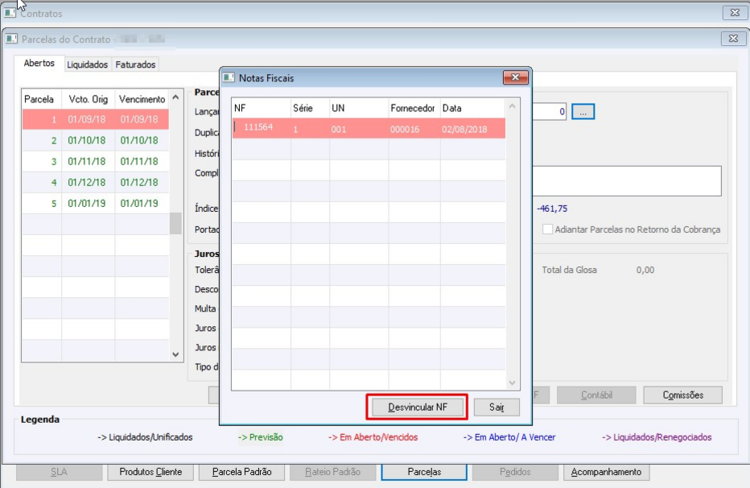Image resolution: width=750 pixels, height=488 pixels.
Task: Open Acompanhamento at the bottom bar
Action: click(606, 472)
